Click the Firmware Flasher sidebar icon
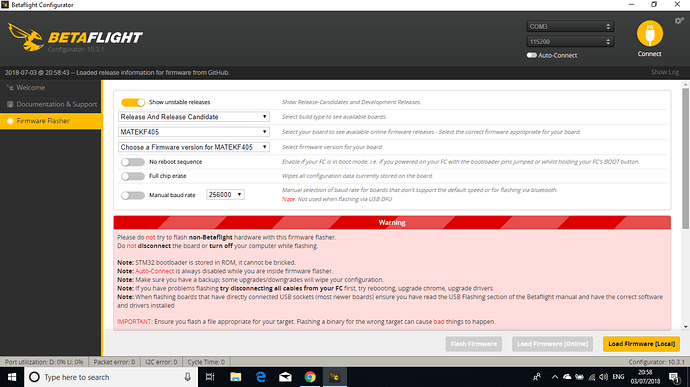This screenshot has width=690, height=387. 10,121
